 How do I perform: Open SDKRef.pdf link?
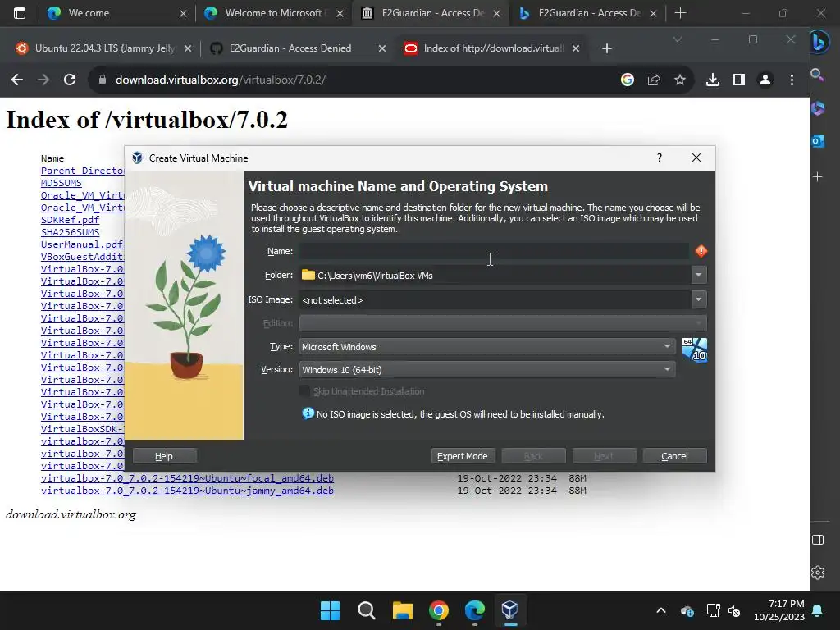coord(71,220)
